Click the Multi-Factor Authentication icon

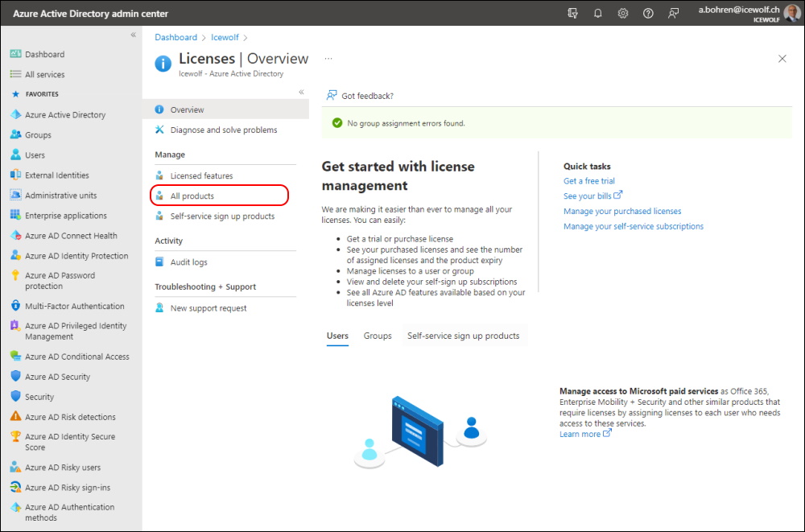pyautogui.click(x=15, y=306)
